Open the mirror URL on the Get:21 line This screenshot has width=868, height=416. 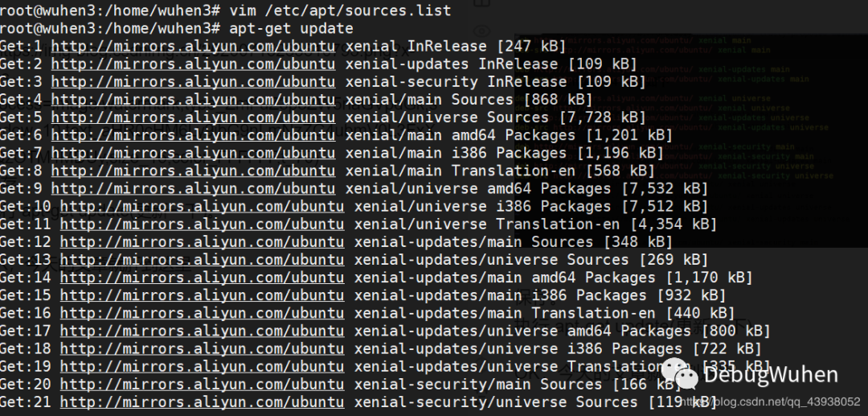[x=202, y=402]
